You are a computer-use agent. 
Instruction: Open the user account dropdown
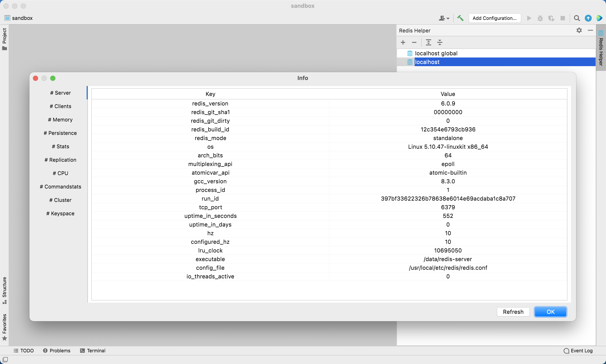(444, 18)
